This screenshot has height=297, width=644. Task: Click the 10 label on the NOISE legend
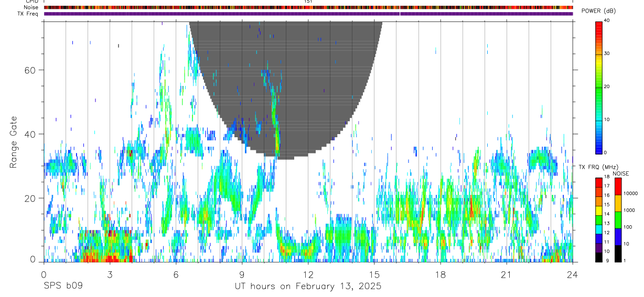(626, 244)
